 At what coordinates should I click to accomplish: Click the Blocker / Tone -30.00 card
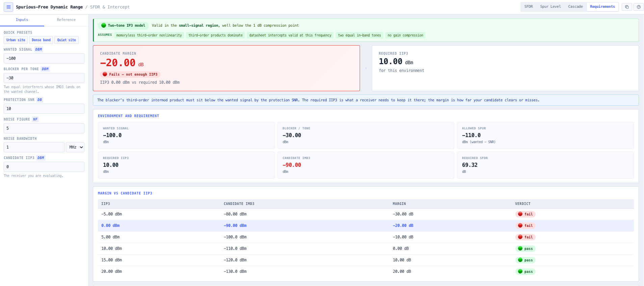[x=366, y=135]
